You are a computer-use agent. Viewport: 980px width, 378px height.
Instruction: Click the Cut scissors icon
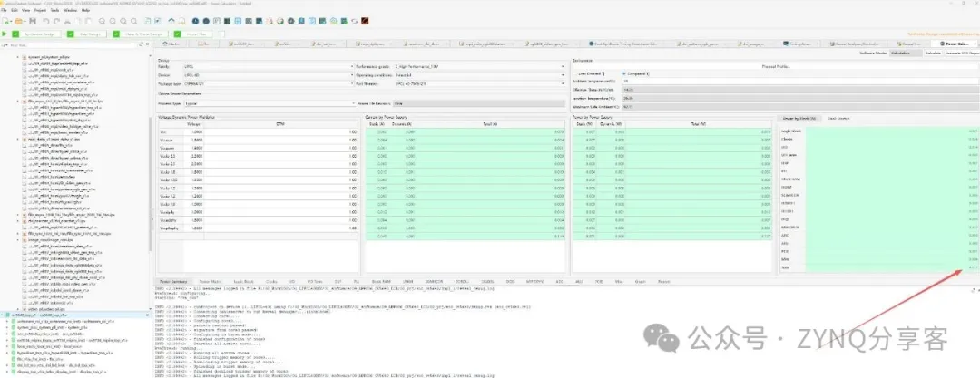pyautogui.click(x=67, y=21)
